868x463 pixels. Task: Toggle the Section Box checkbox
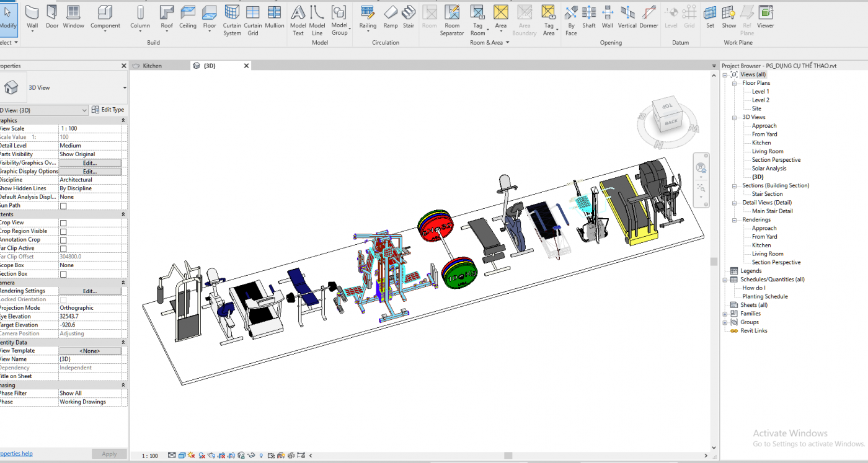coord(63,274)
